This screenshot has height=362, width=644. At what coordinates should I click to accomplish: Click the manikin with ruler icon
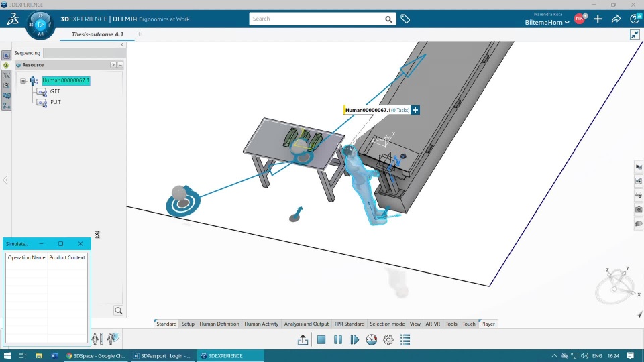97,338
